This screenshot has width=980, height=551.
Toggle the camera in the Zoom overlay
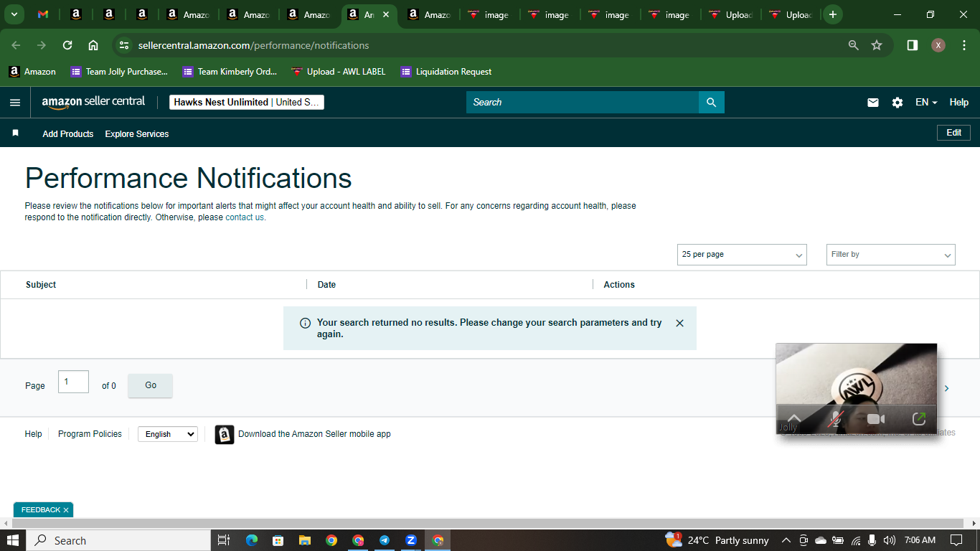(876, 419)
